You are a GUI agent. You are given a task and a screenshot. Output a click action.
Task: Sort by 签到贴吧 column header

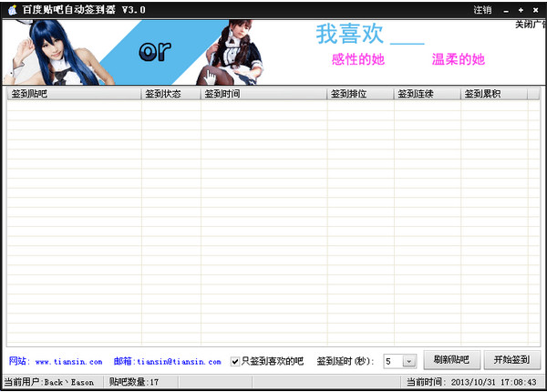tap(73, 94)
